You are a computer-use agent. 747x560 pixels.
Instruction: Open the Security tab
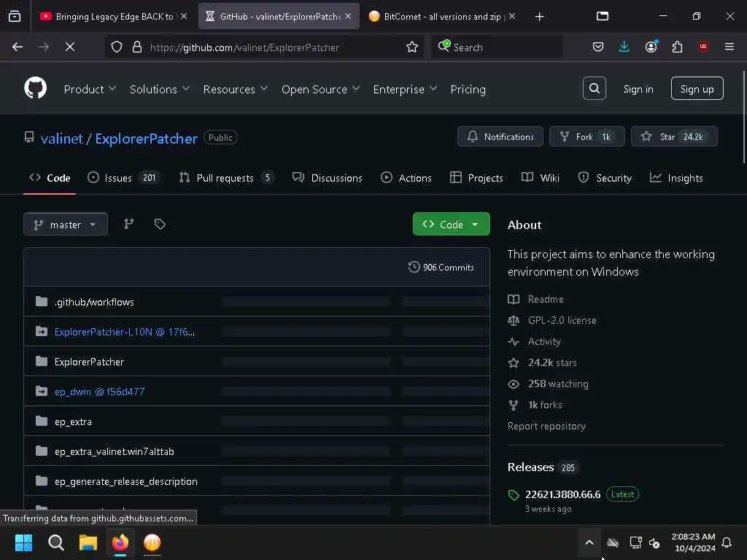click(605, 178)
